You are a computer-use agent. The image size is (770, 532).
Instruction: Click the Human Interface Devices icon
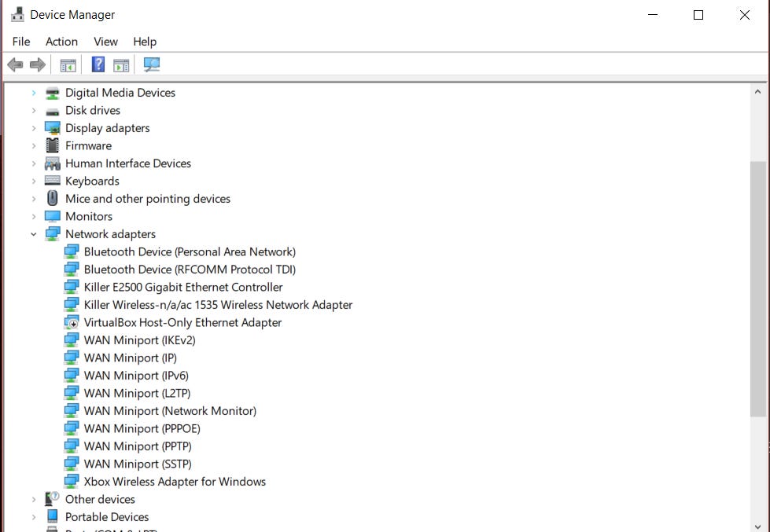coord(53,163)
